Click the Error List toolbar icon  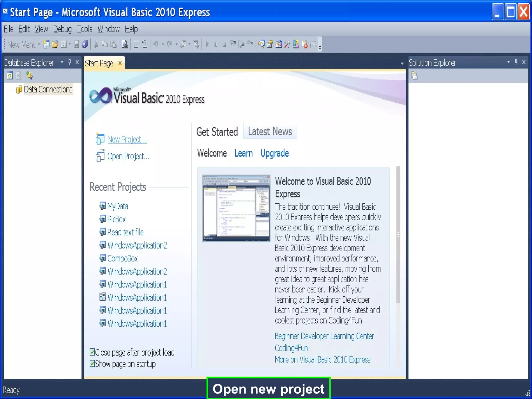point(304,44)
